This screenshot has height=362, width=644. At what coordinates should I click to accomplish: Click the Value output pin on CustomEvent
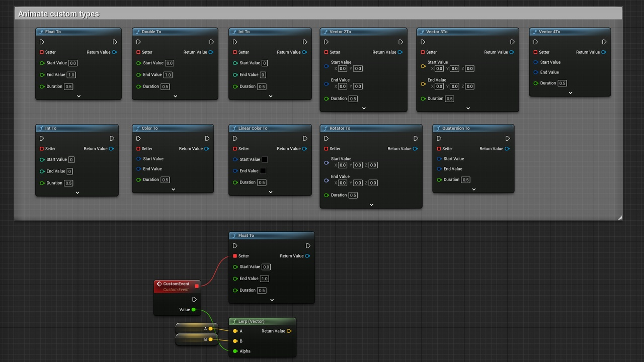pos(194,310)
